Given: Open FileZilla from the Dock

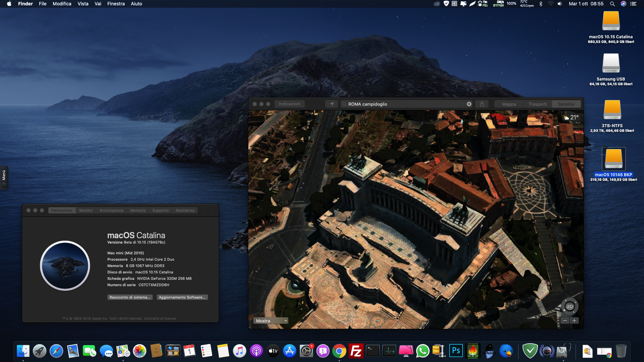Looking at the screenshot, I should pos(356,351).
